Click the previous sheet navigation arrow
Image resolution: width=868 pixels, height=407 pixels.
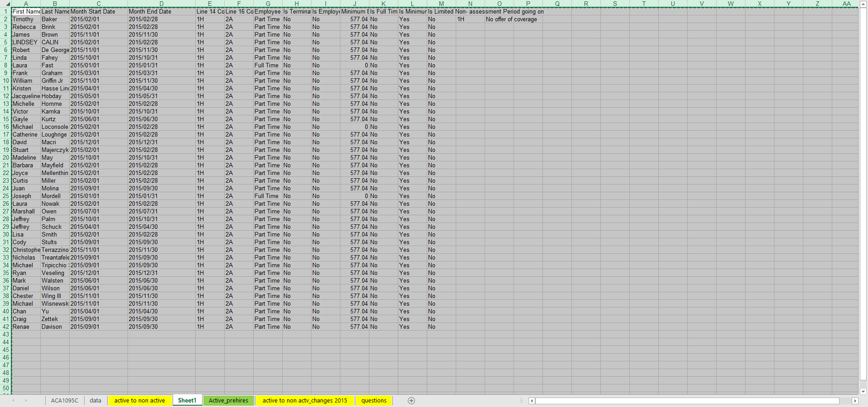pyautogui.click(x=13, y=401)
